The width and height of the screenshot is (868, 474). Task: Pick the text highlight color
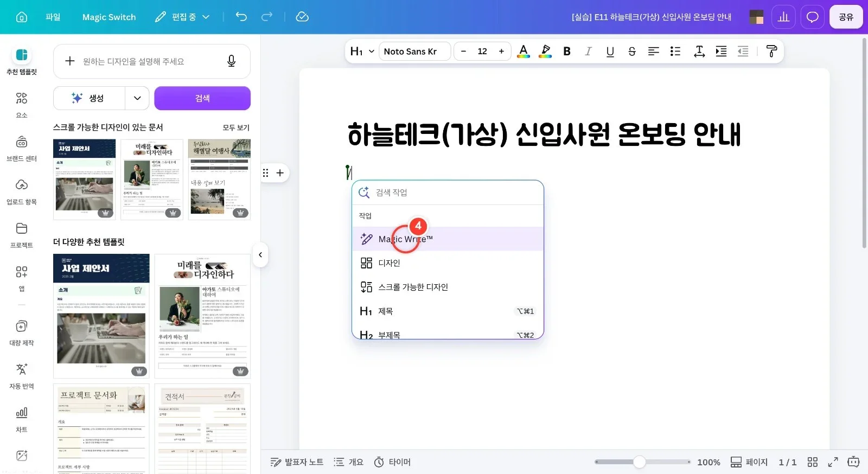coord(545,51)
